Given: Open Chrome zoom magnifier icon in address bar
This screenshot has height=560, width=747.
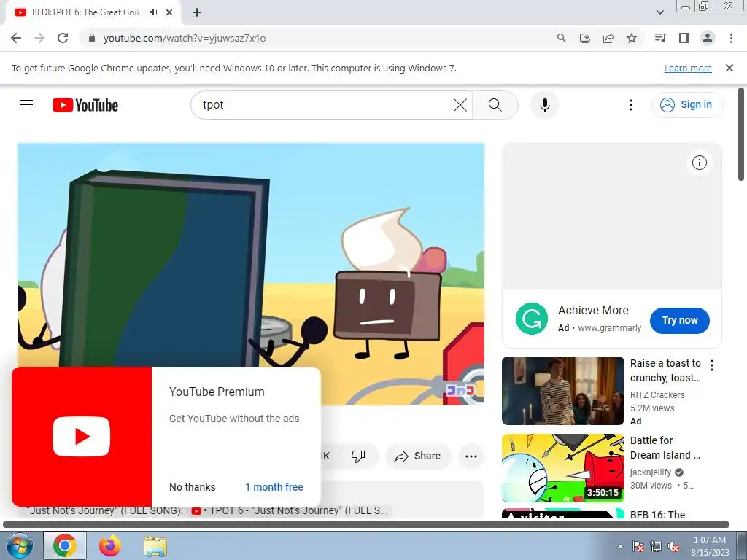Looking at the screenshot, I should click(x=562, y=38).
